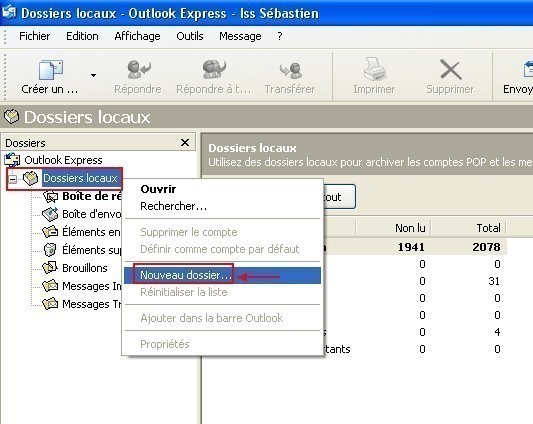Click the Supprimer X icon

[450, 70]
